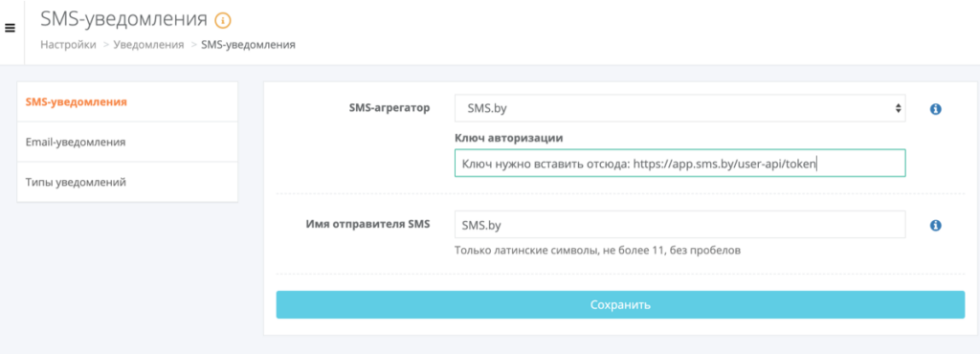Click hint text Только латинские символы

(598, 251)
